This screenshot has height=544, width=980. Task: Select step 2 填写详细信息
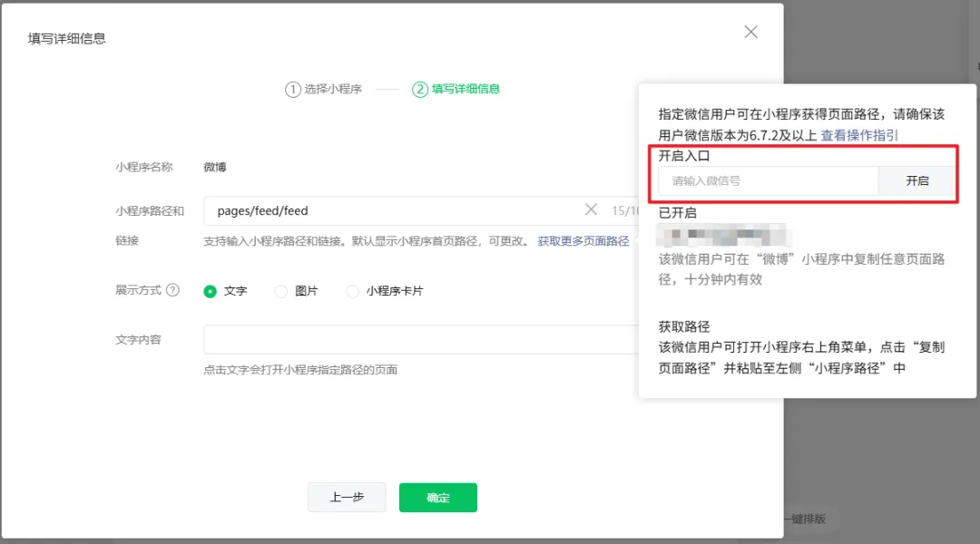pyautogui.click(x=456, y=90)
